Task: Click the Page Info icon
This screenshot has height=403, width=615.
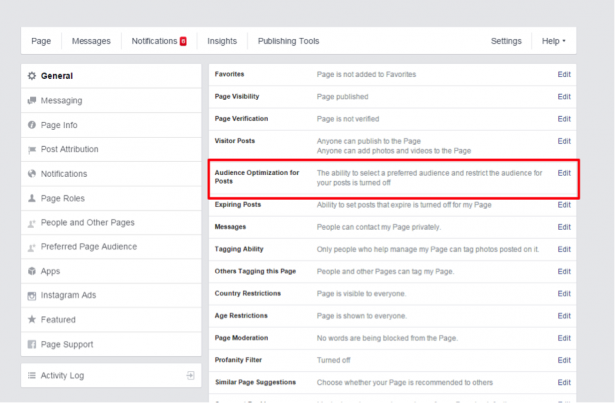Action: click(32, 125)
